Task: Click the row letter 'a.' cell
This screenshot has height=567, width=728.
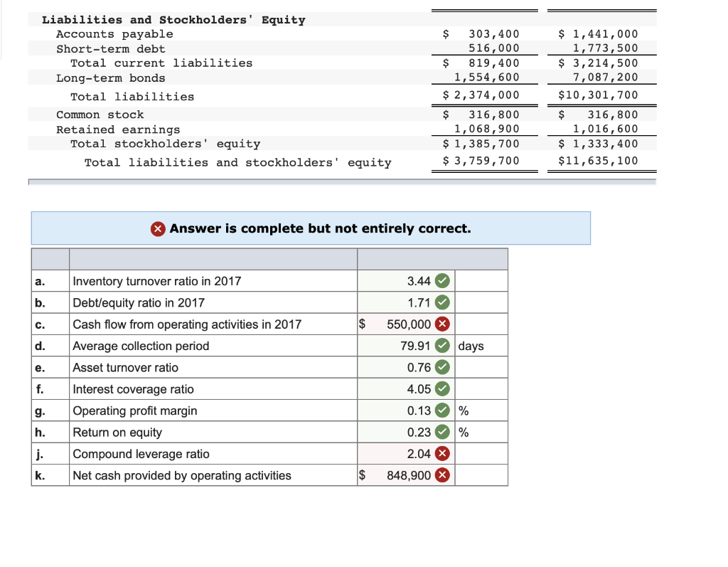Action: pos(50,281)
